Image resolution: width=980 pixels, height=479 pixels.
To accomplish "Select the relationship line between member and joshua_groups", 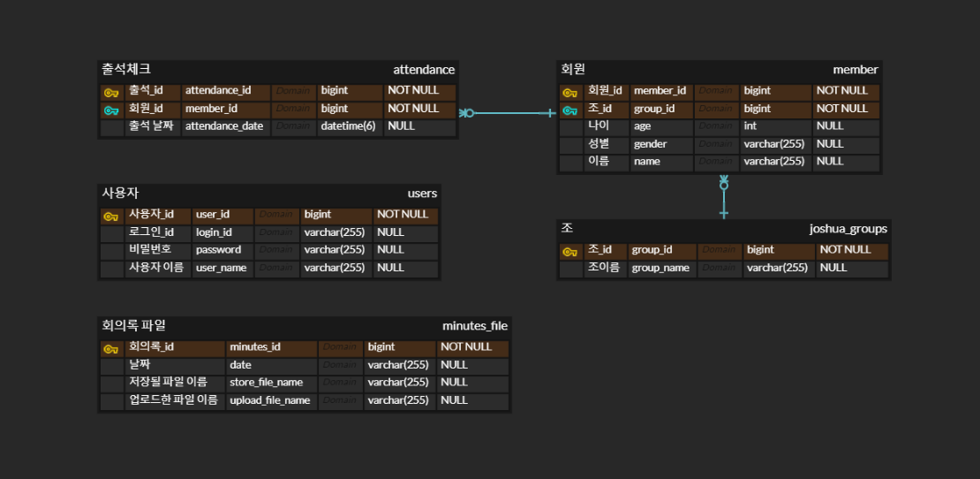I will tap(724, 199).
